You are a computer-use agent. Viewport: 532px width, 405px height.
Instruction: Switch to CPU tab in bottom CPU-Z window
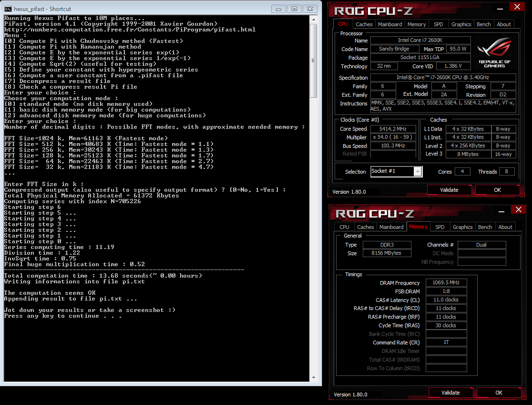344,227
